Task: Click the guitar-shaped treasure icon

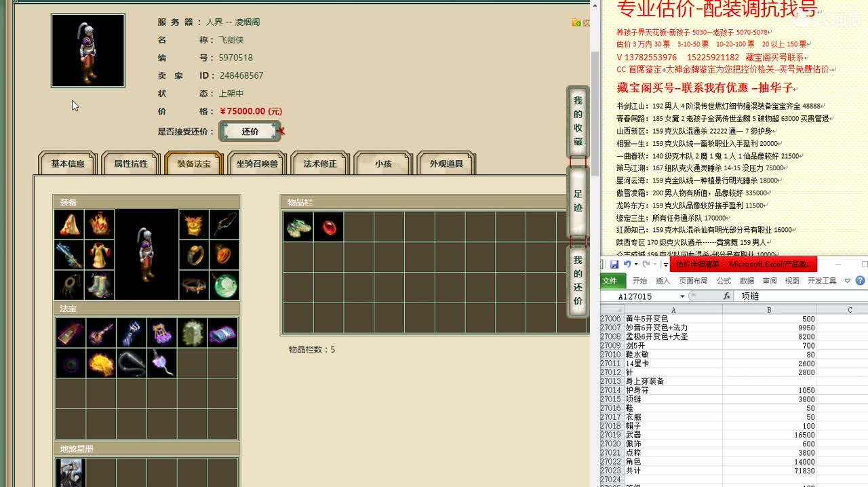Action: [x=101, y=333]
